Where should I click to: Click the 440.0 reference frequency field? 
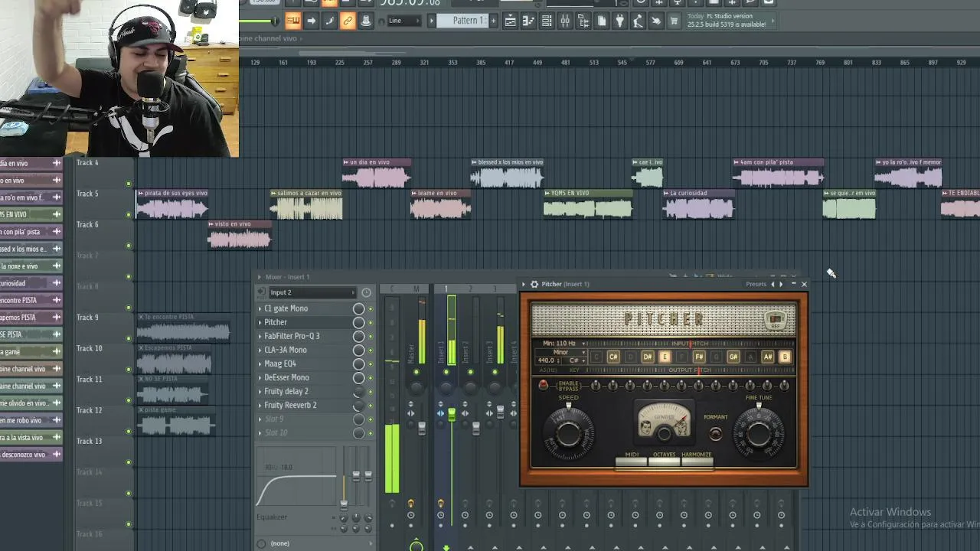coord(547,360)
